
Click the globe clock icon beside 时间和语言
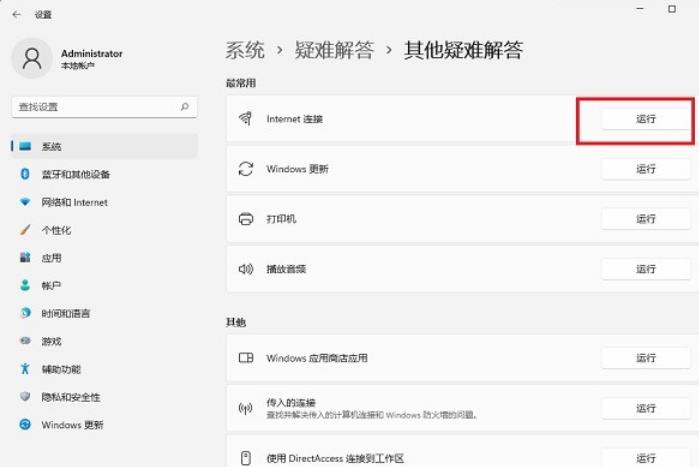click(x=25, y=313)
